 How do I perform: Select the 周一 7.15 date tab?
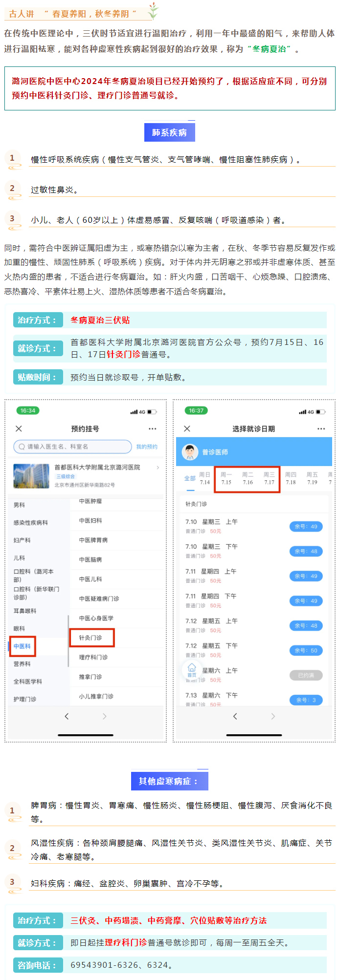[226, 478]
